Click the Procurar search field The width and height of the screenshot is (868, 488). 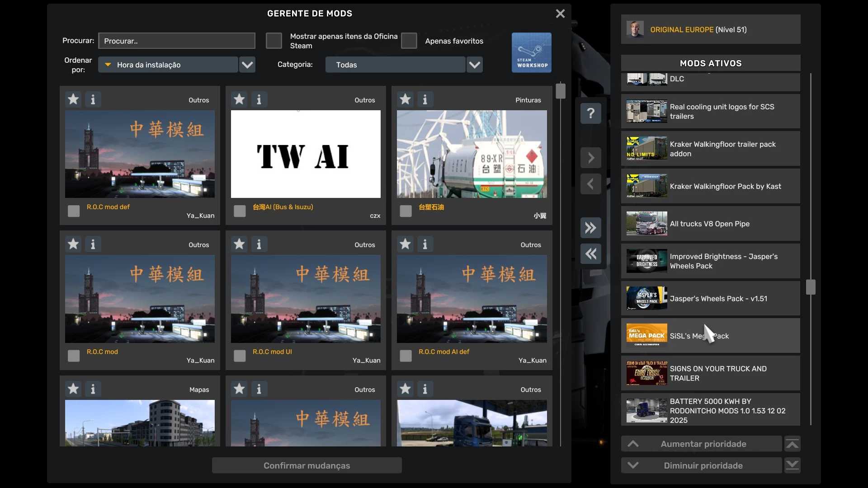177,41
